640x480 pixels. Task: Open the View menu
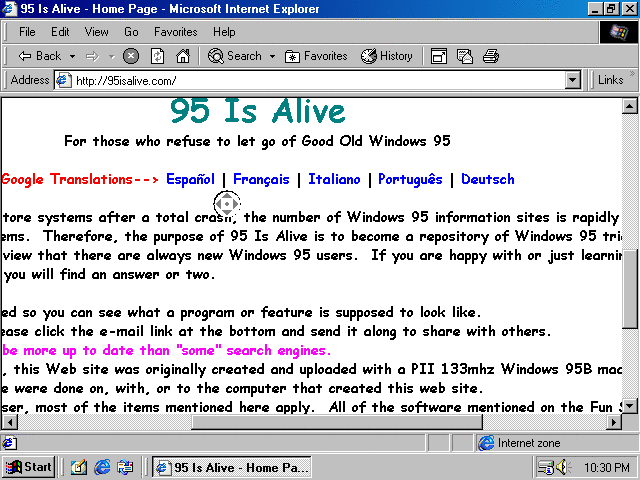96,32
